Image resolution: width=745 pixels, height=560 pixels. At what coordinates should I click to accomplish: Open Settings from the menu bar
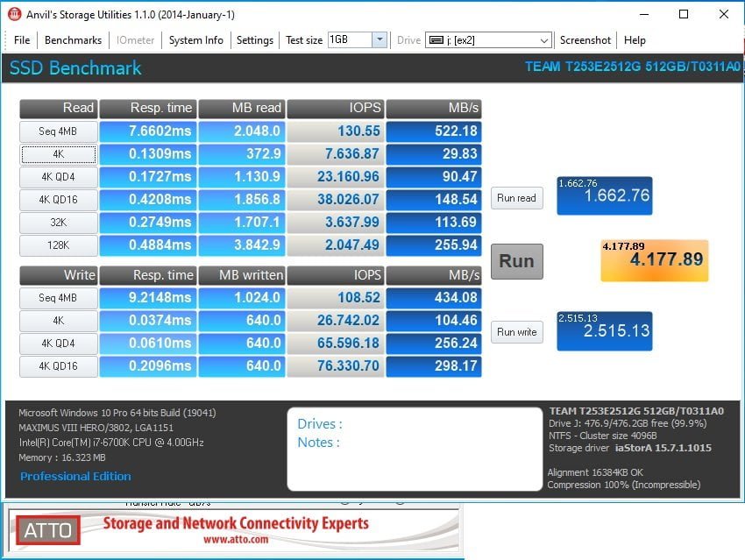point(255,40)
